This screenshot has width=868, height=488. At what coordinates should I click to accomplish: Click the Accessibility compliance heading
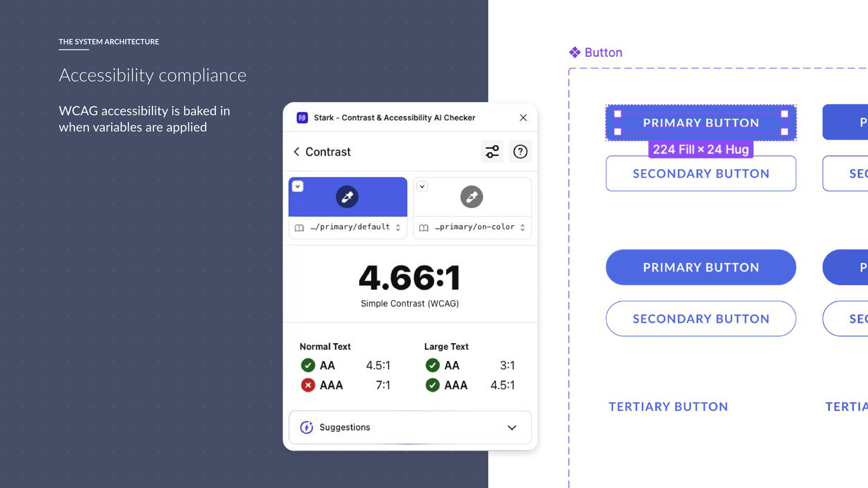(x=152, y=75)
